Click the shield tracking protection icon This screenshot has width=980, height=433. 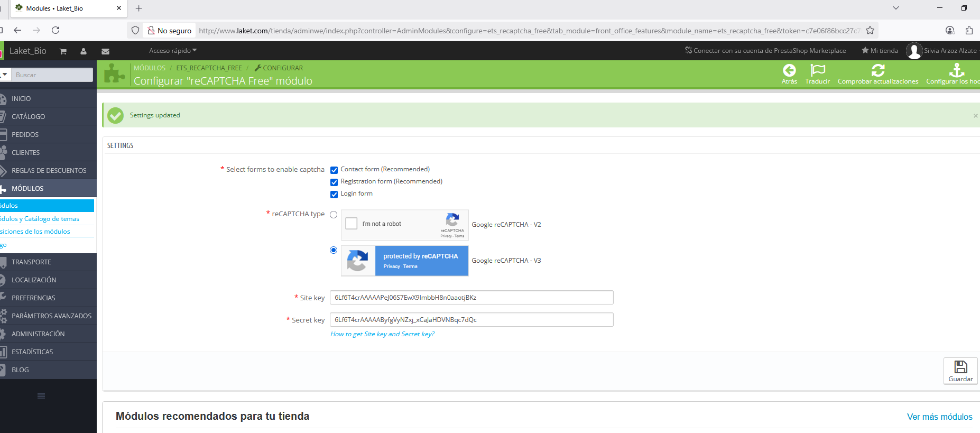(x=135, y=31)
